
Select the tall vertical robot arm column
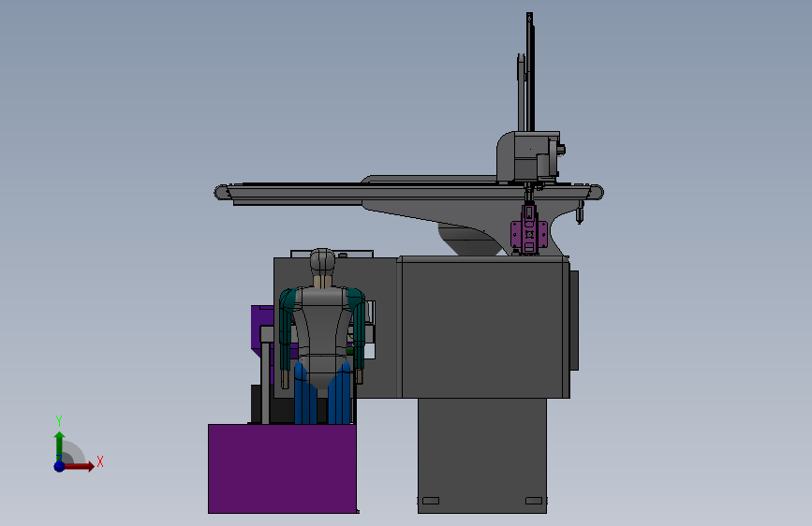529,72
